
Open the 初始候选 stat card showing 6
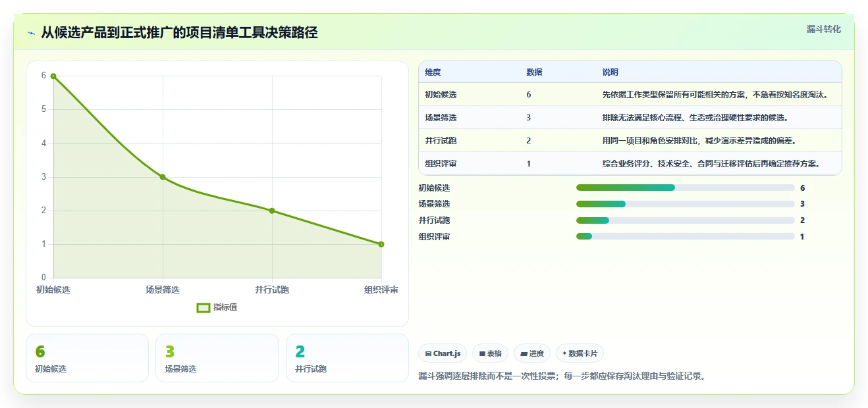[x=87, y=358]
